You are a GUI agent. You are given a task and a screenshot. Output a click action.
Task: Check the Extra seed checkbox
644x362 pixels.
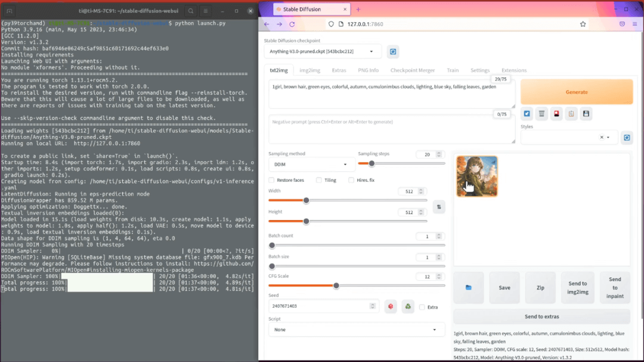(422, 307)
